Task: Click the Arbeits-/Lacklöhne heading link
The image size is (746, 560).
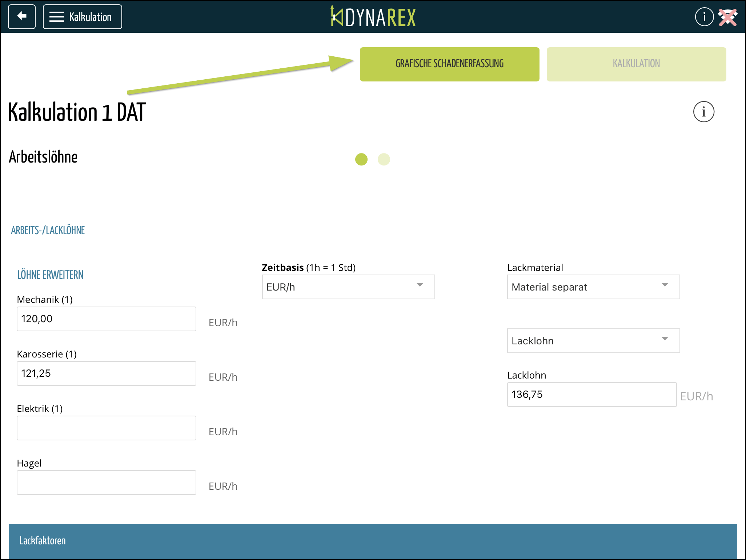Action: (48, 231)
